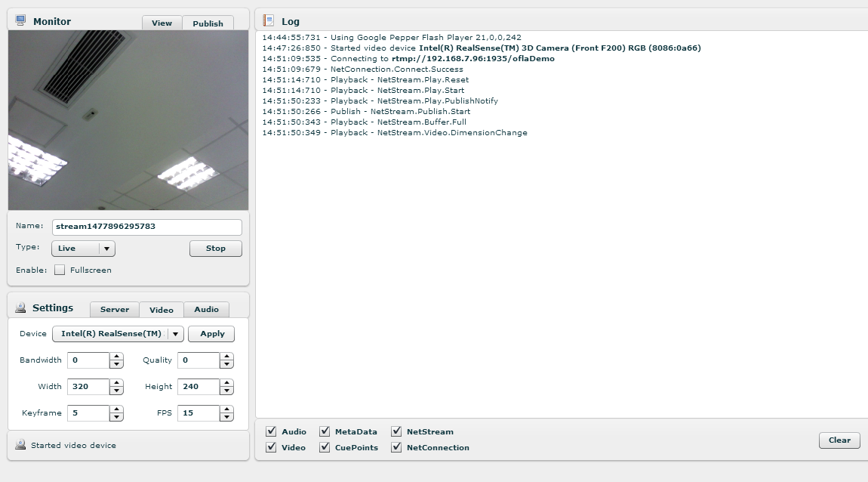Click the Quality input field
Screen dimensions: 868x482
pos(199,360)
